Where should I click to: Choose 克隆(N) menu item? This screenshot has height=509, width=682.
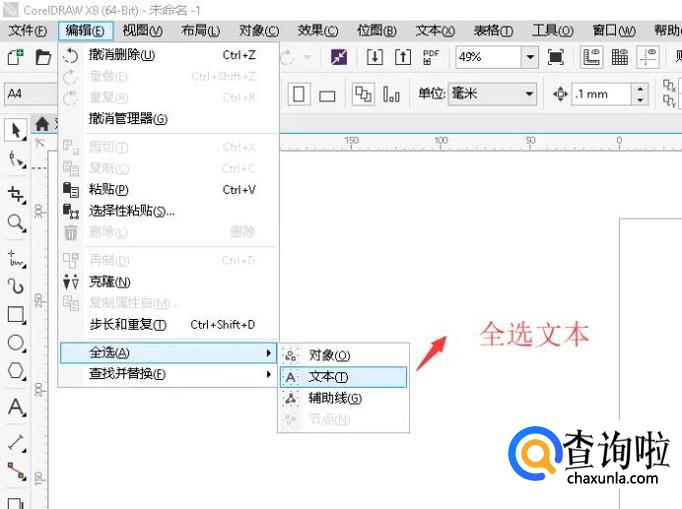click(168, 282)
